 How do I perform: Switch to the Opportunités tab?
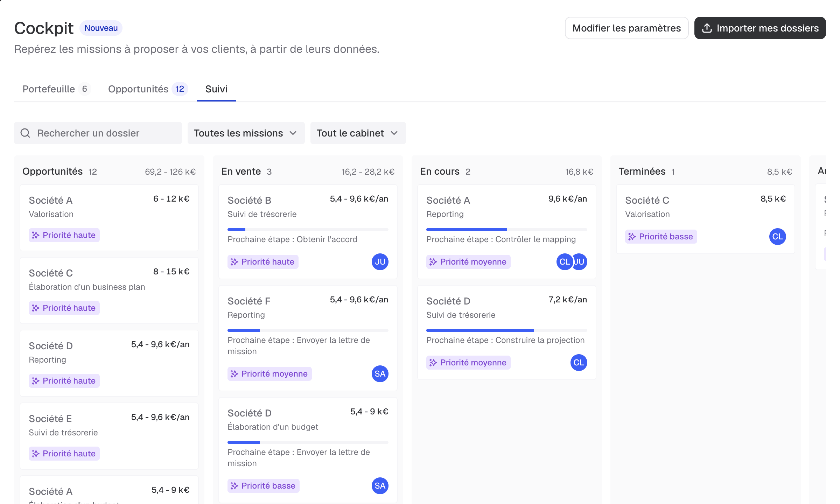pos(148,89)
